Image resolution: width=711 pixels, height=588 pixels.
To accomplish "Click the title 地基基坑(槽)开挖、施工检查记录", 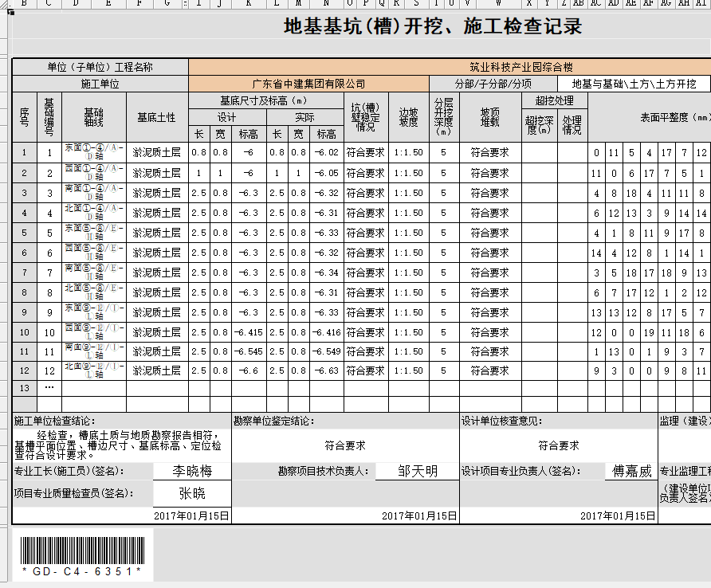I will pyautogui.click(x=433, y=26).
